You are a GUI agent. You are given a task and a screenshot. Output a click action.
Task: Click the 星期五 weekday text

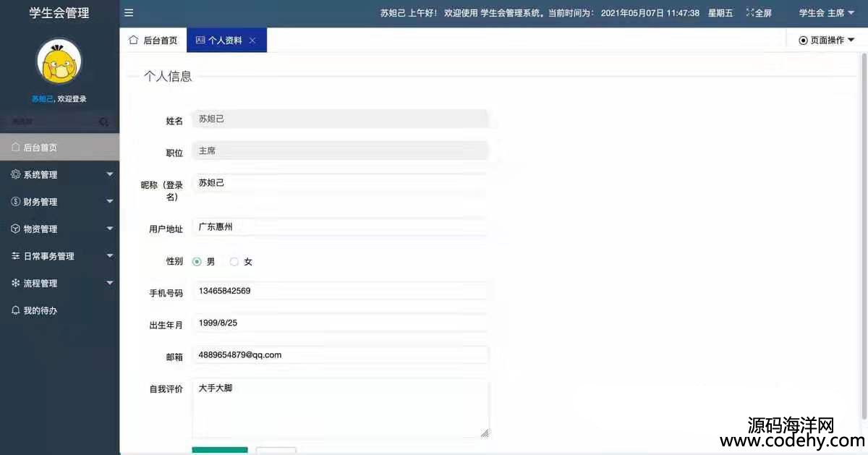720,13
